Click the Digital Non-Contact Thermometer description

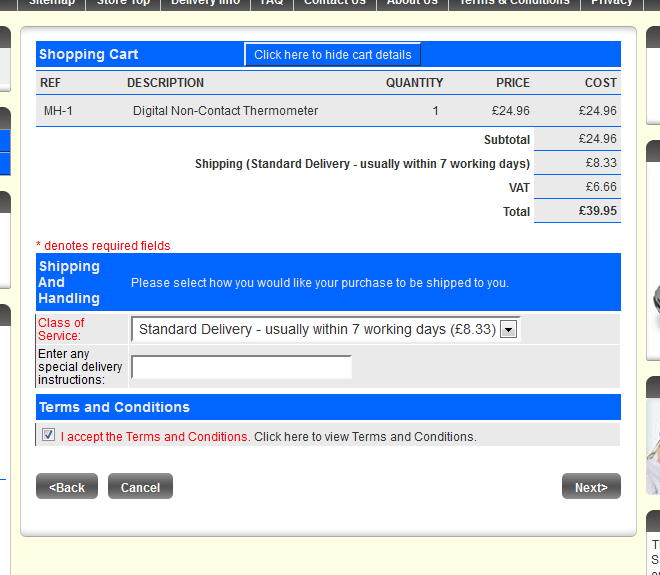tap(225, 111)
